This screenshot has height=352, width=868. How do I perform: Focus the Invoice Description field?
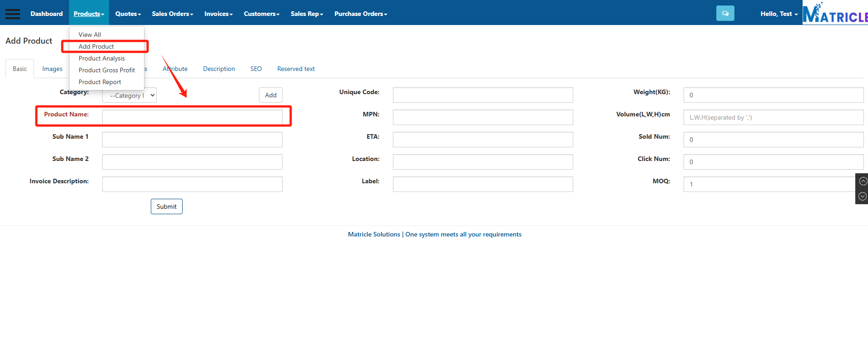point(192,184)
